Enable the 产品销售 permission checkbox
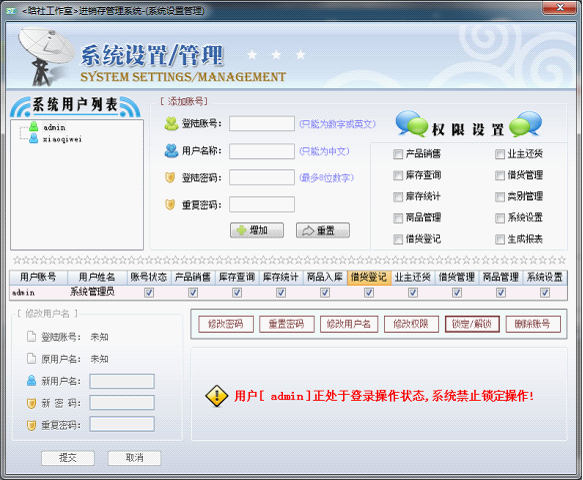The image size is (583, 480). click(398, 154)
